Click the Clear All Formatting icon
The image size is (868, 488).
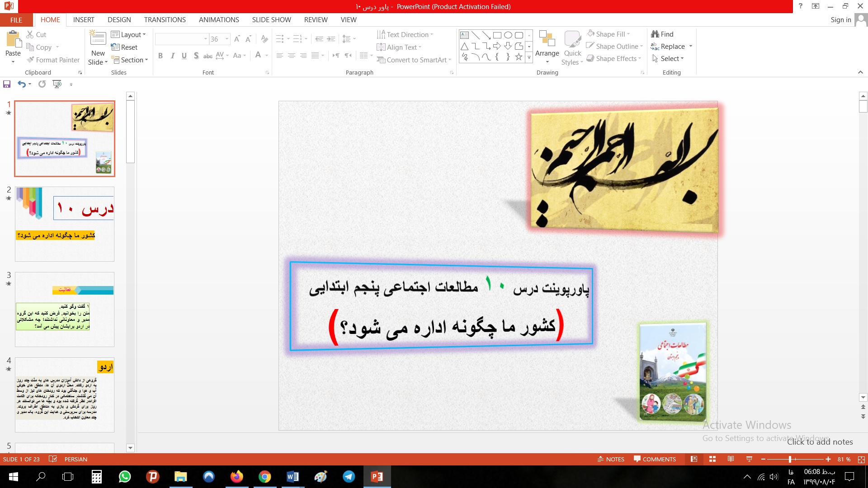264,39
